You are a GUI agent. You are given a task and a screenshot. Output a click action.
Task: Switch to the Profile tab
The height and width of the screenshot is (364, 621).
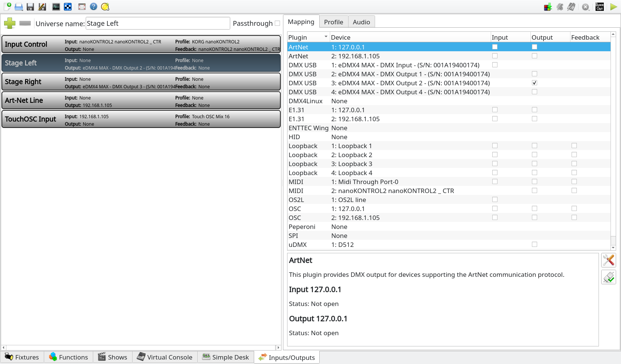[x=334, y=22]
